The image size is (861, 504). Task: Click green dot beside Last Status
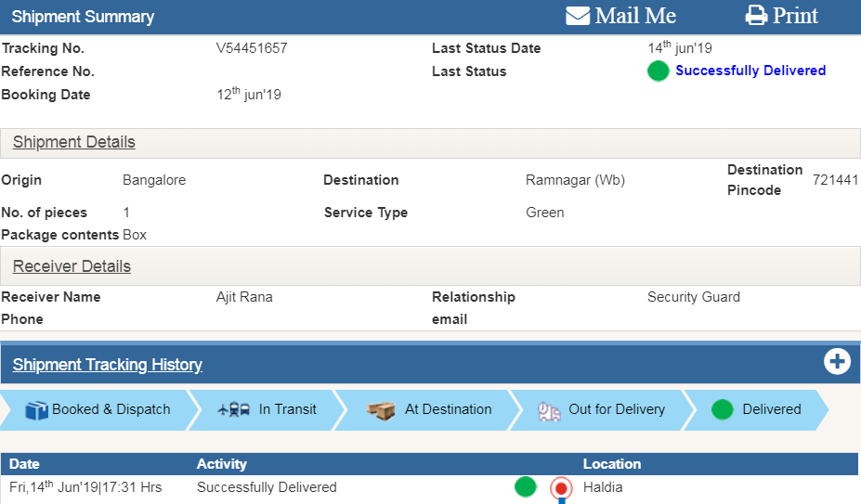click(658, 71)
